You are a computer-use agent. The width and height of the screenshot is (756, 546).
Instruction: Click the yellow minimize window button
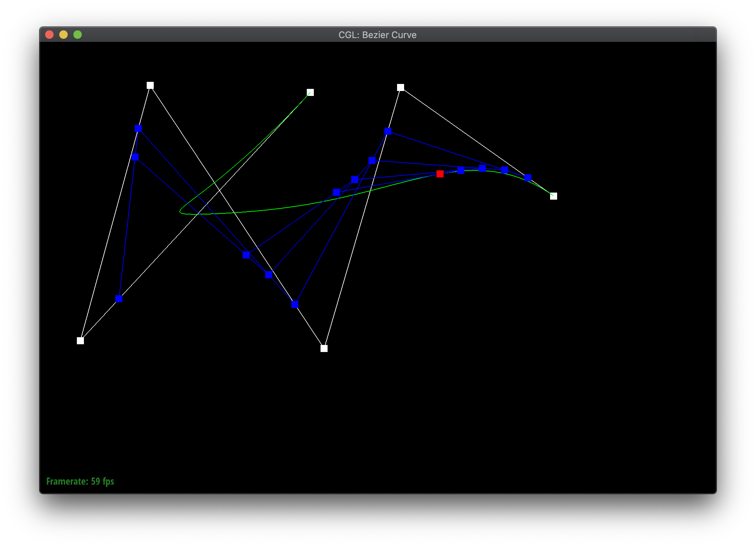pyautogui.click(x=63, y=35)
